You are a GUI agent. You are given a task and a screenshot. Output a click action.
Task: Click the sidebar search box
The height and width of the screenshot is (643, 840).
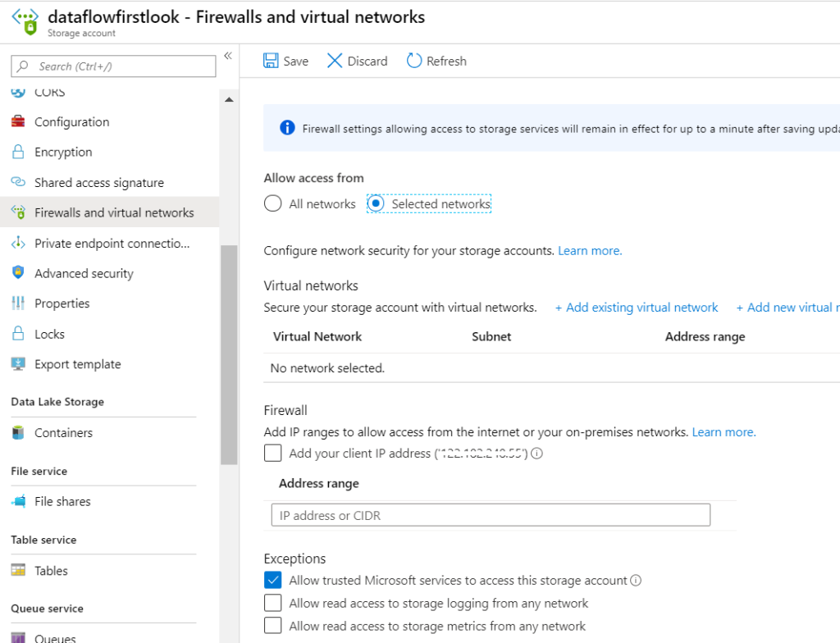113,66
